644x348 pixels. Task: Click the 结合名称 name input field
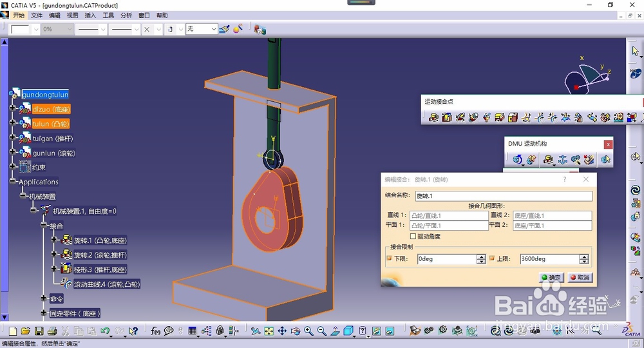(x=504, y=196)
